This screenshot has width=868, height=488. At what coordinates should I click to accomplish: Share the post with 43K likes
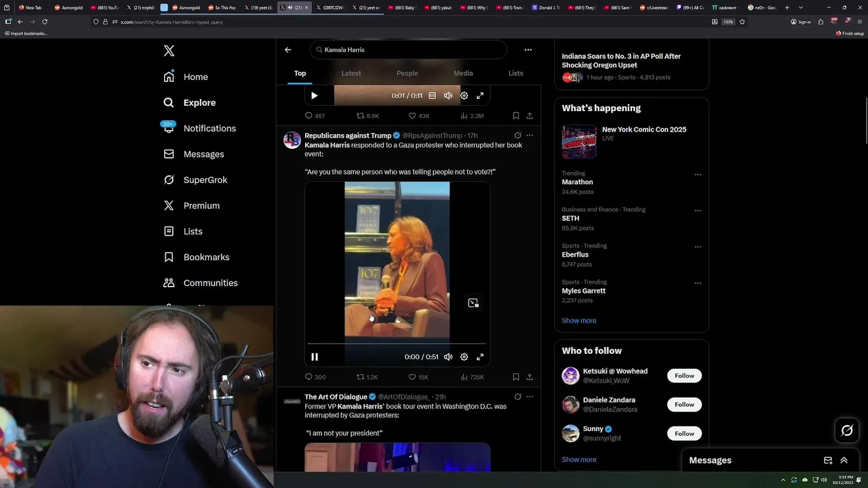[530, 116]
